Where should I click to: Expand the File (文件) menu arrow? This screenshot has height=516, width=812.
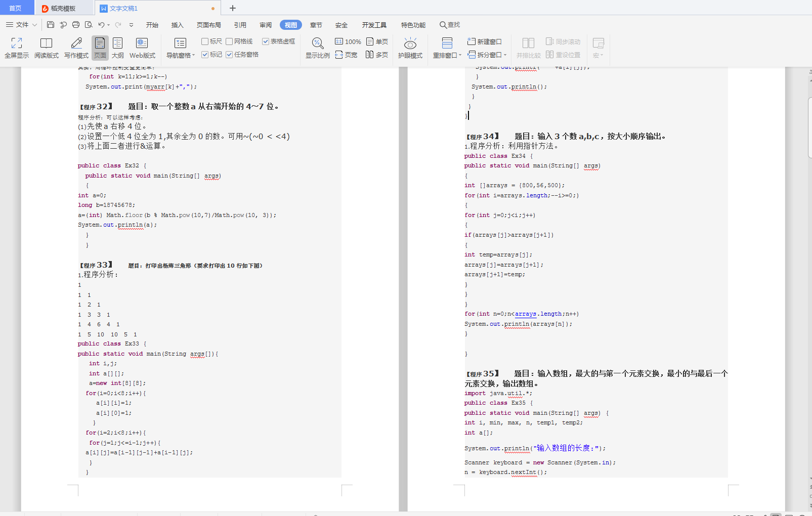34,25
